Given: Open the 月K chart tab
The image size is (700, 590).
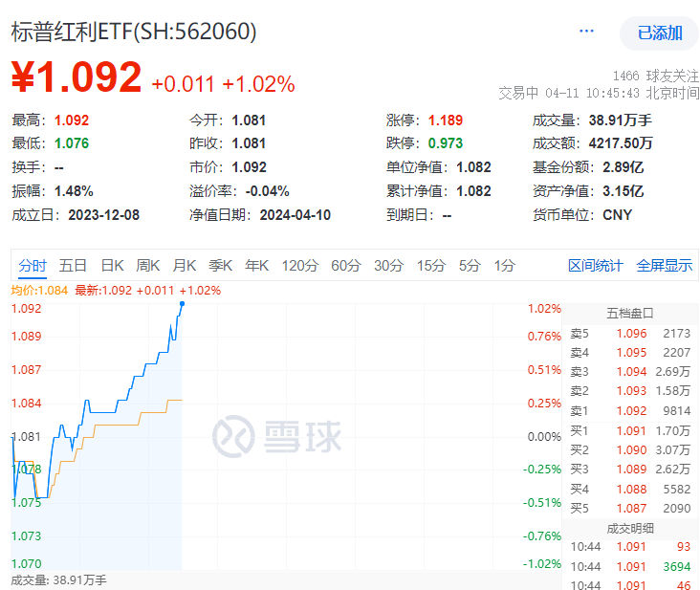Looking at the screenshot, I should click(185, 266).
